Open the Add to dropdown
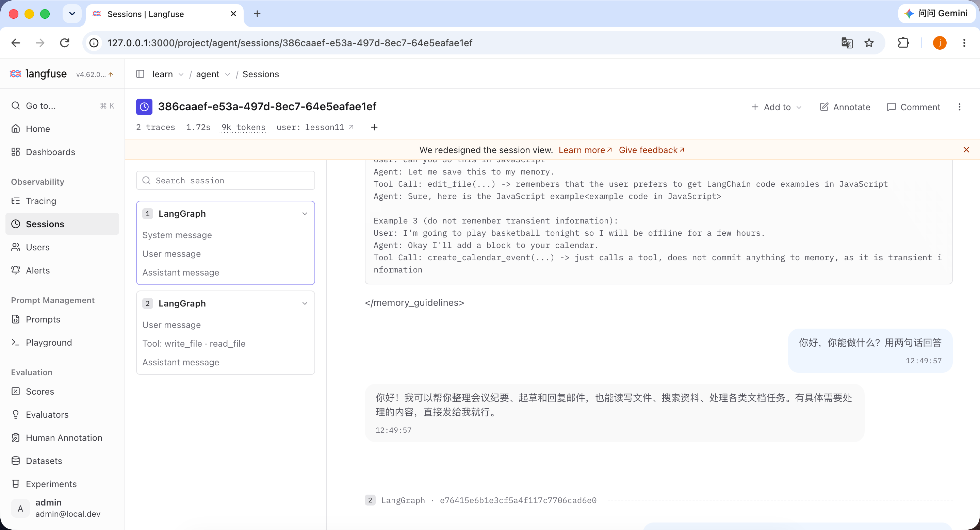This screenshot has height=530, width=980. click(777, 107)
